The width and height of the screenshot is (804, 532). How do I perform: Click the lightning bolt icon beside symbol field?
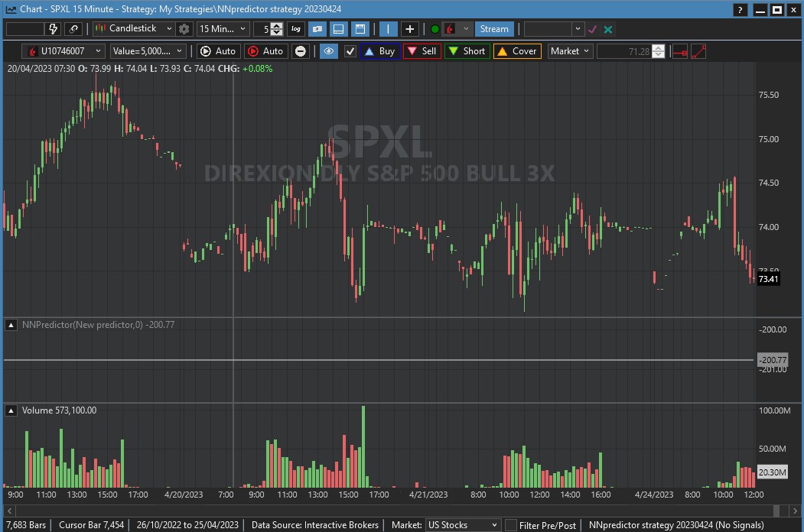tap(54, 29)
